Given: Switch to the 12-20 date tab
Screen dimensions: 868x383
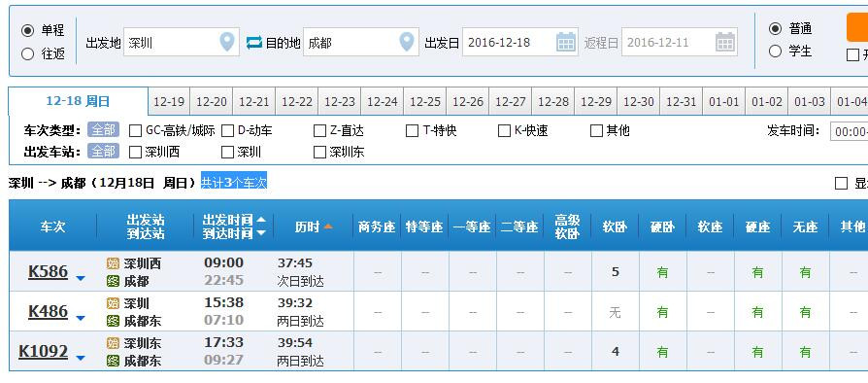Looking at the screenshot, I should [x=212, y=102].
